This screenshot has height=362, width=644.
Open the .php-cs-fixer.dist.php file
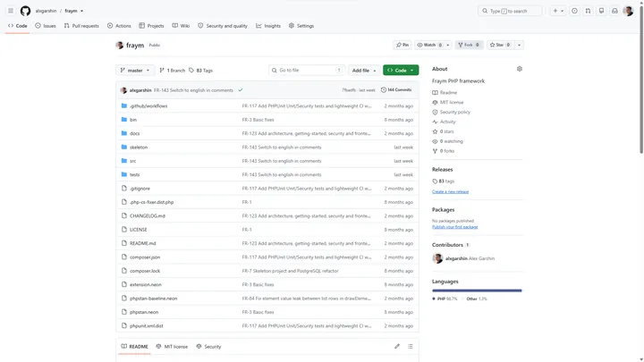click(x=151, y=202)
